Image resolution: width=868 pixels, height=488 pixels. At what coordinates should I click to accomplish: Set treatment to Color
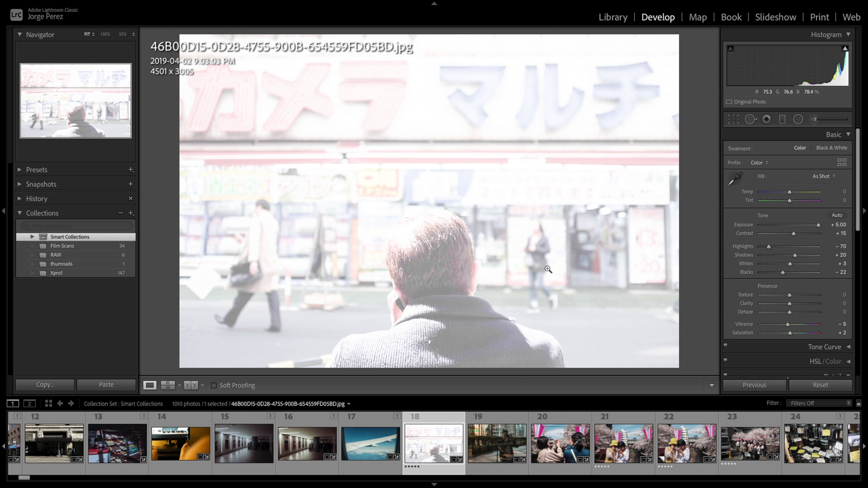[800, 148]
